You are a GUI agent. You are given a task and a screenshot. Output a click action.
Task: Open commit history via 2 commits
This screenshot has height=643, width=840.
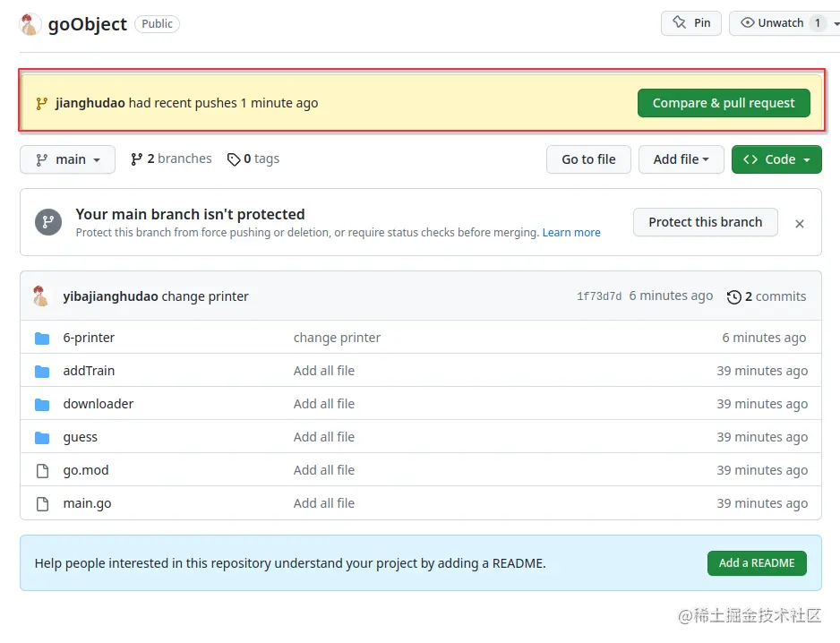point(767,296)
